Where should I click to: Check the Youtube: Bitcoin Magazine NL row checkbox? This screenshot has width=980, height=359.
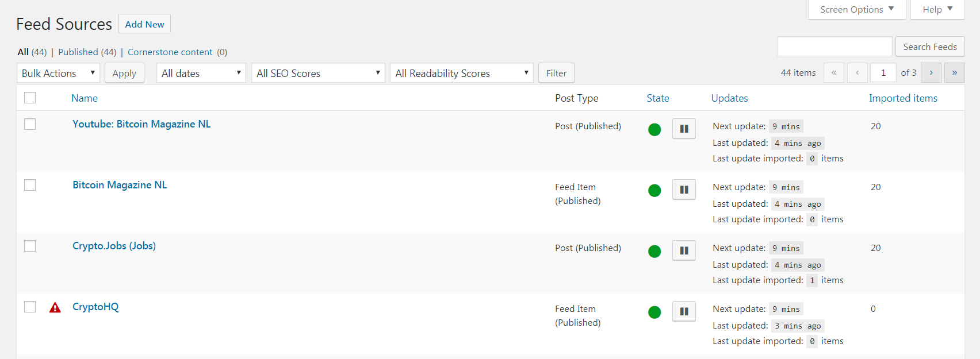click(x=30, y=124)
